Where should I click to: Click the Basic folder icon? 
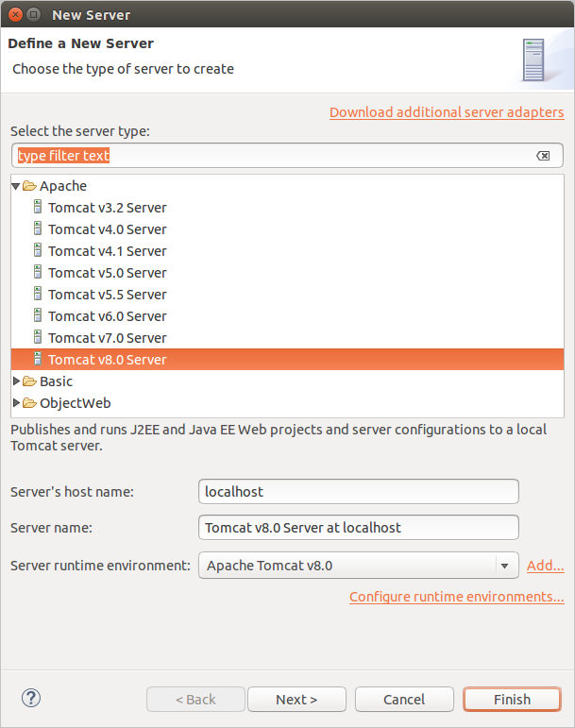click(x=29, y=381)
